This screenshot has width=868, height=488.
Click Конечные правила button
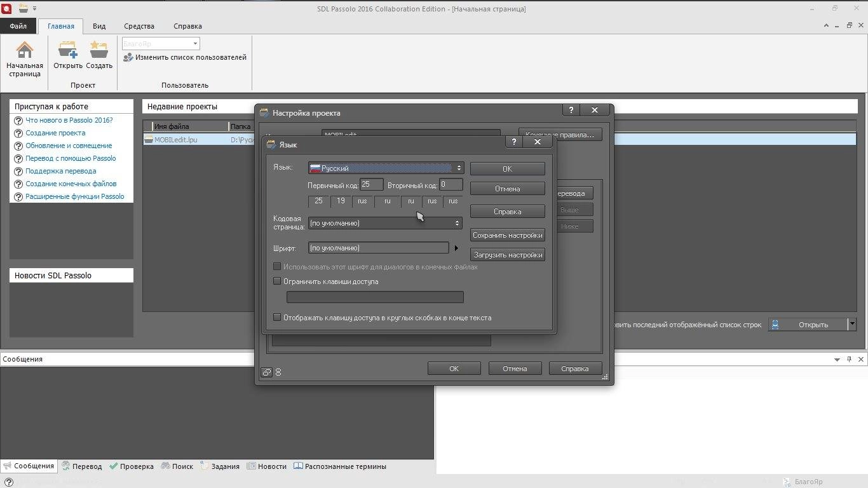560,135
